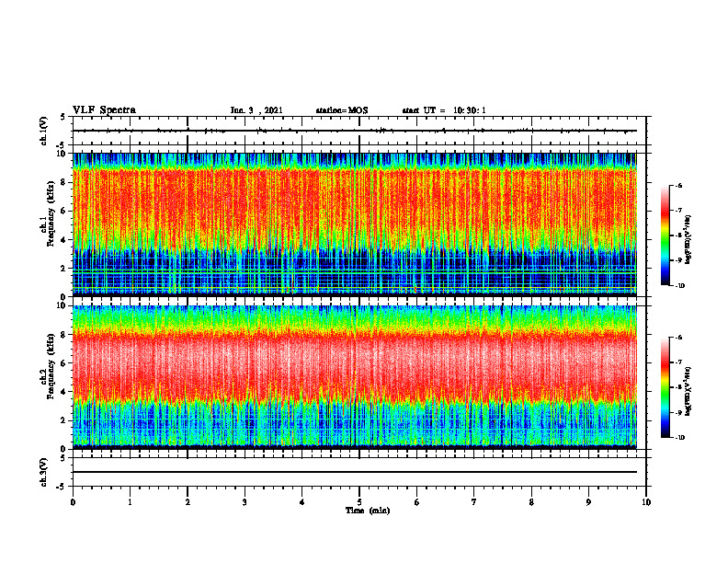The height and width of the screenshot is (563, 728).
Task: Click the "-5" tick label on the ch.3(V) axis
Action: tap(63, 487)
